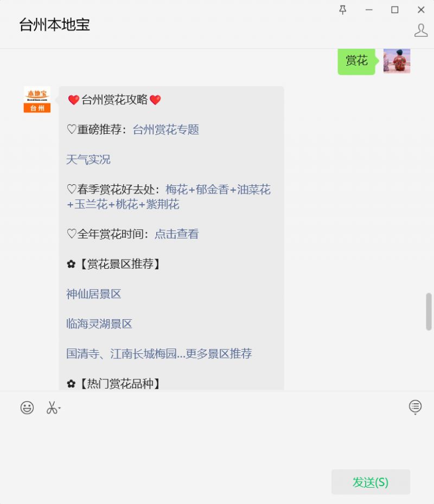434x504 pixels.
Task: Open the 台州赏花专题 link
Action: click(165, 130)
